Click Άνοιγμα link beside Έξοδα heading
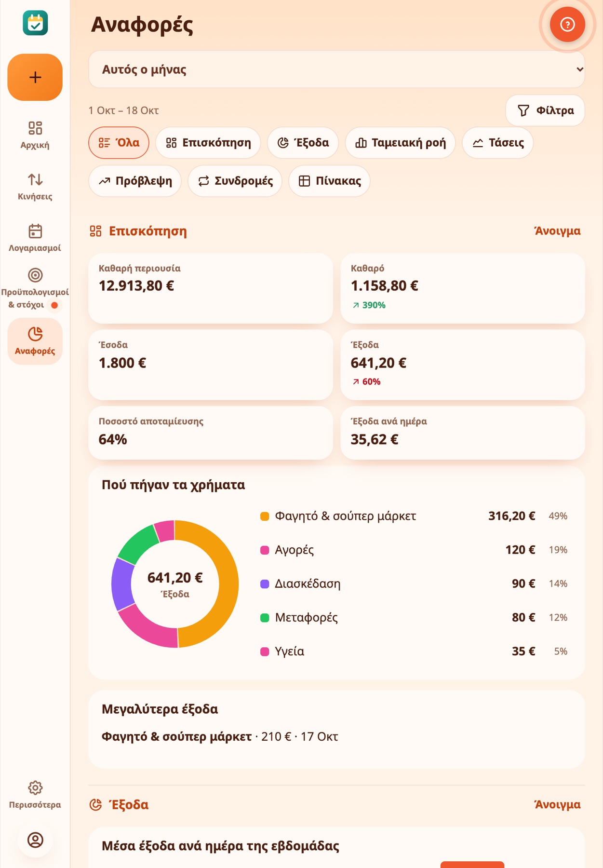Viewport: 603px width, 868px height. 558,804
